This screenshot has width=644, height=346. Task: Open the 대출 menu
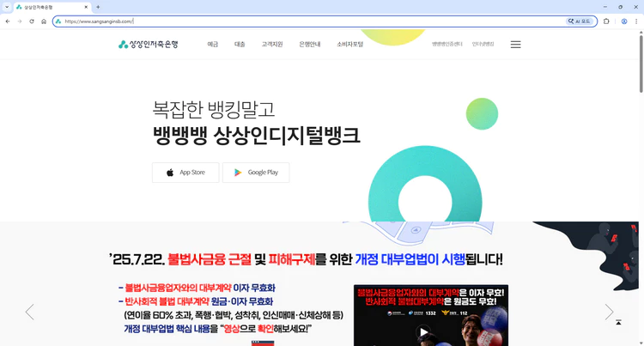point(240,45)
